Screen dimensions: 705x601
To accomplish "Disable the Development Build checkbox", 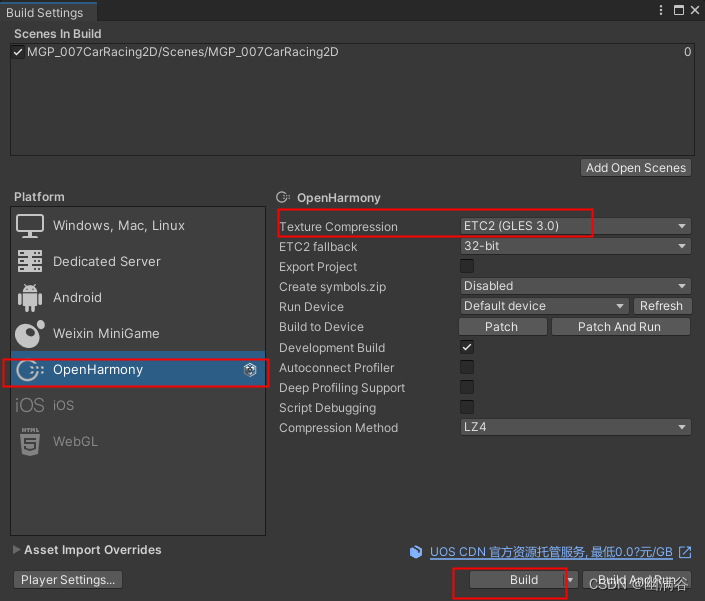I will tap(467, 347).
